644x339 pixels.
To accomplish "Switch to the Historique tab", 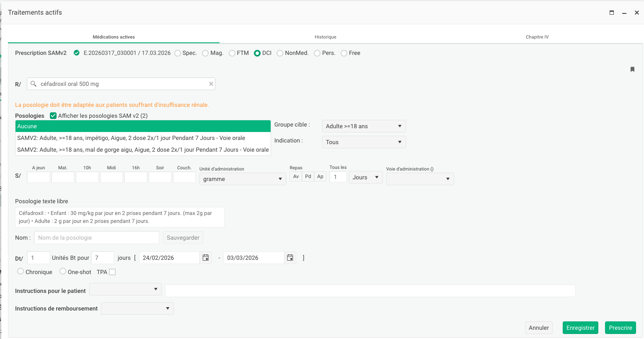I will pyautogui.click(x=325, y=37).
